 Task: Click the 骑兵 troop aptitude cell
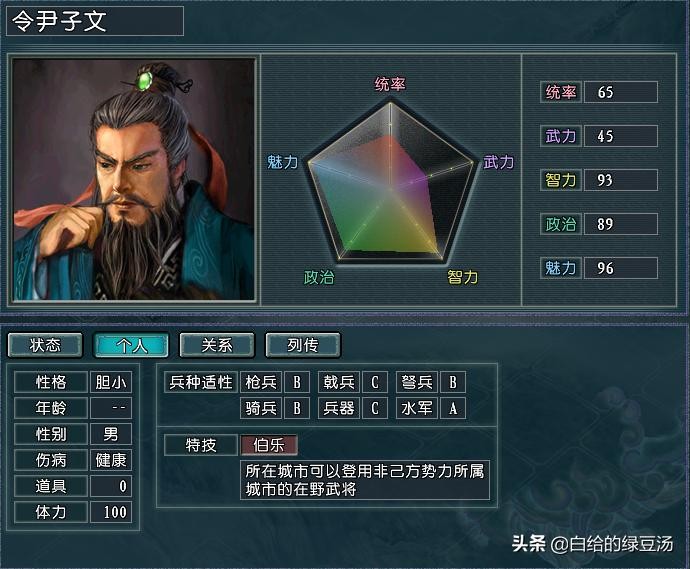[x=261, y=408]
